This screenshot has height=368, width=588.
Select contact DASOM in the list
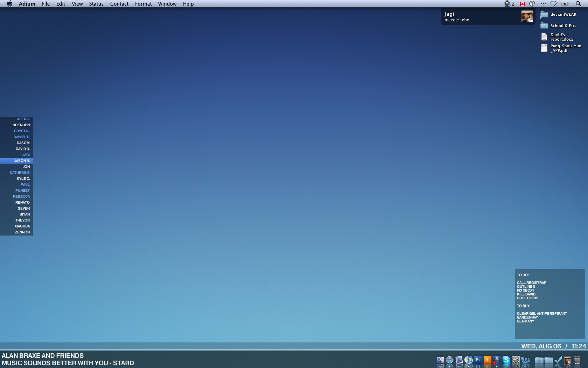16,143
